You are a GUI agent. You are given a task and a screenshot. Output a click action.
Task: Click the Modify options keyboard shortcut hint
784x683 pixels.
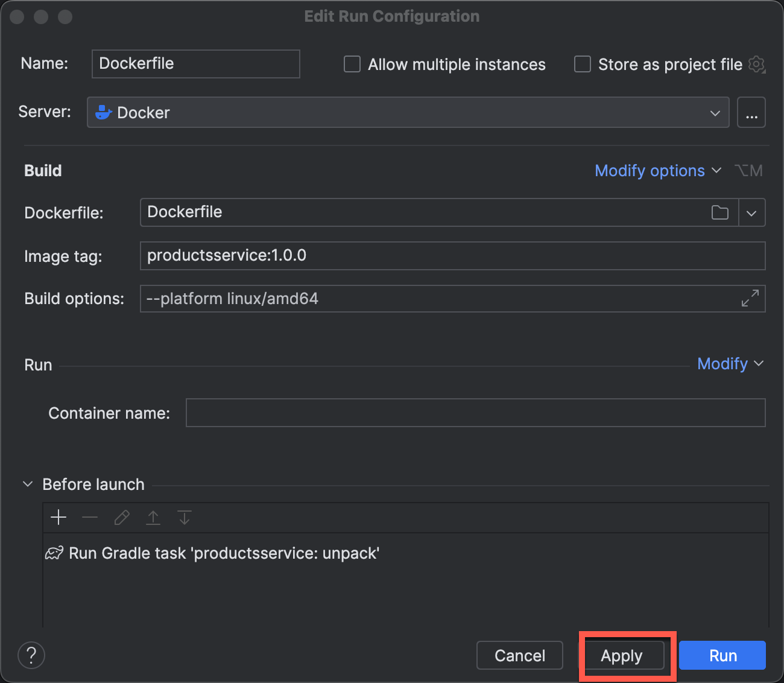[x=748, y=171]
